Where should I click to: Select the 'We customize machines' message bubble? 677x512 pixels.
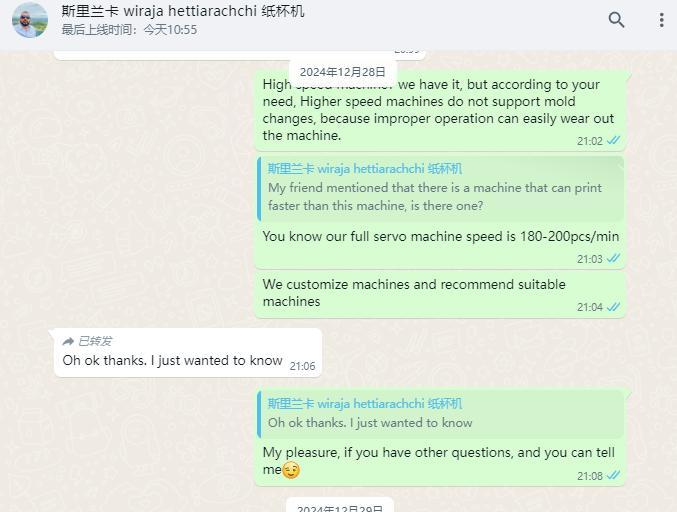pyautogui.click(x=440, y=294)
